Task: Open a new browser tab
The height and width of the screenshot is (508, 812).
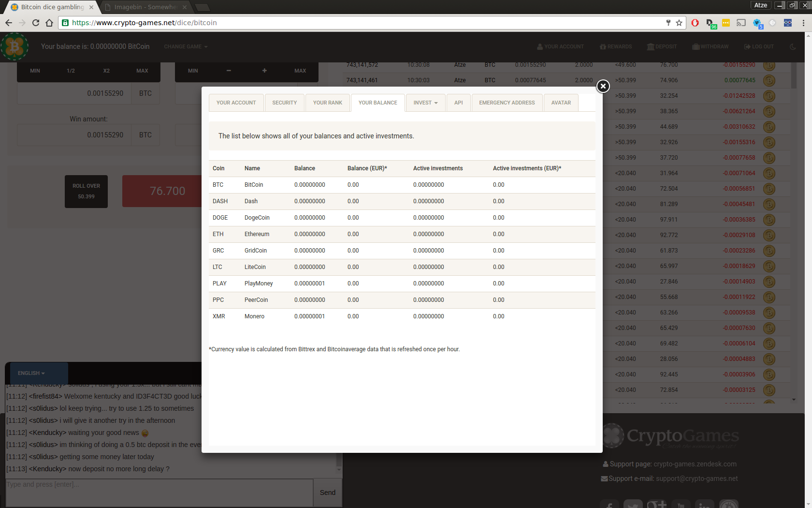Action: coord(203,7)
